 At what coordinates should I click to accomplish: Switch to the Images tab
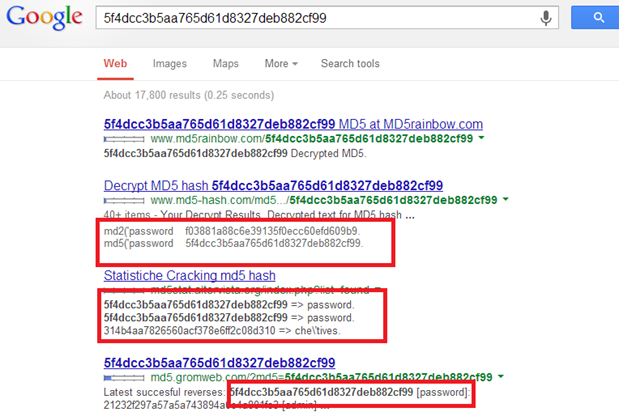point(169,64)
